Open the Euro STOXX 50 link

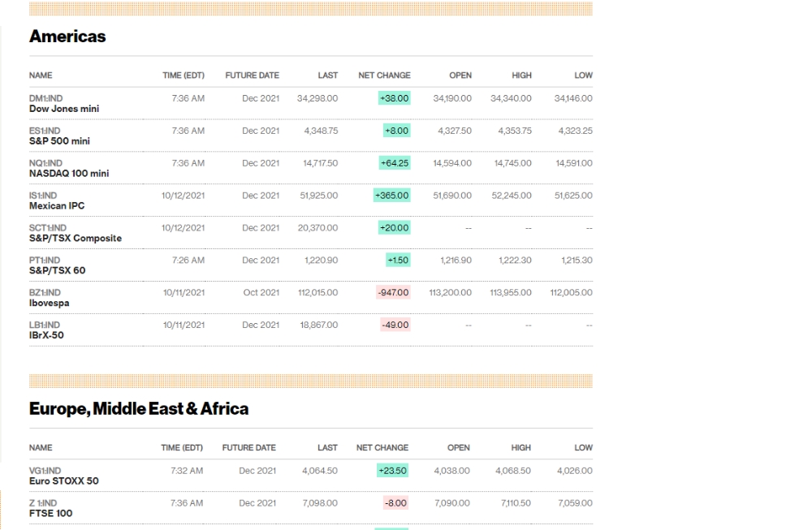point(63,480)
